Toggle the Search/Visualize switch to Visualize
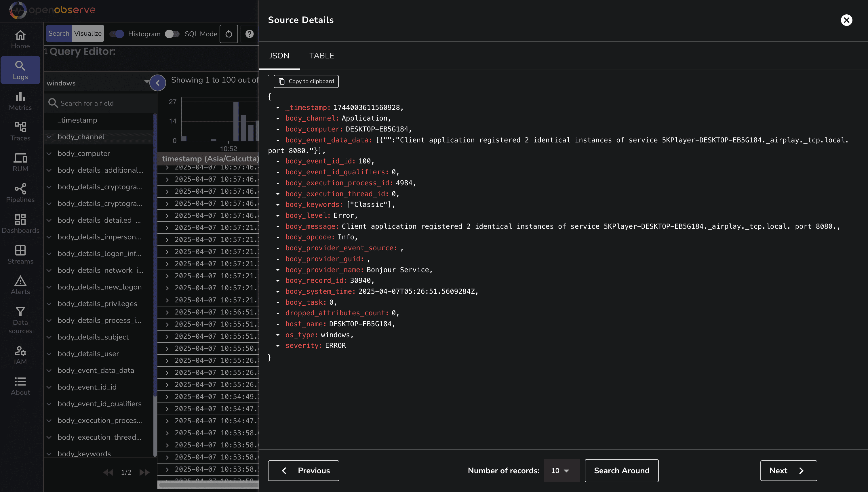 (88, 33)
